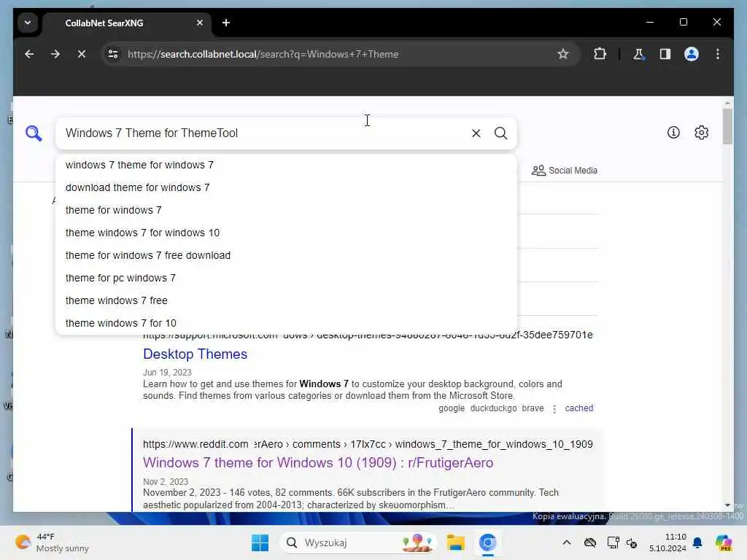This screenshot has height=560, width=747.
Task: Stop loading the page
Action: tap(82, 54)
